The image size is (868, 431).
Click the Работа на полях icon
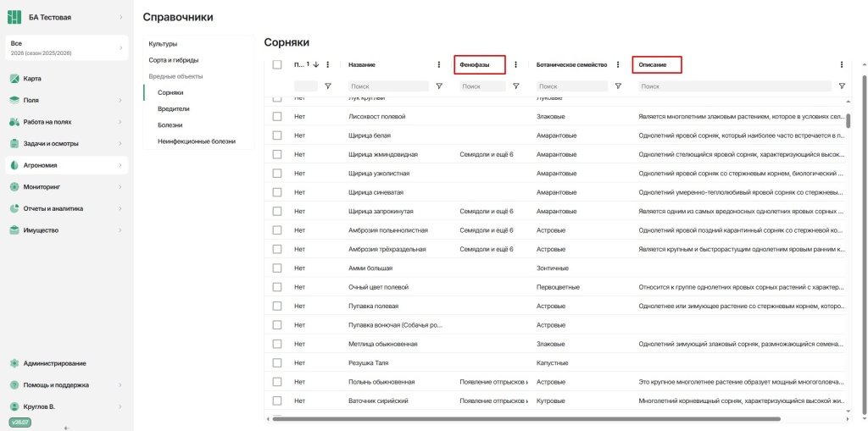[15, 122]
